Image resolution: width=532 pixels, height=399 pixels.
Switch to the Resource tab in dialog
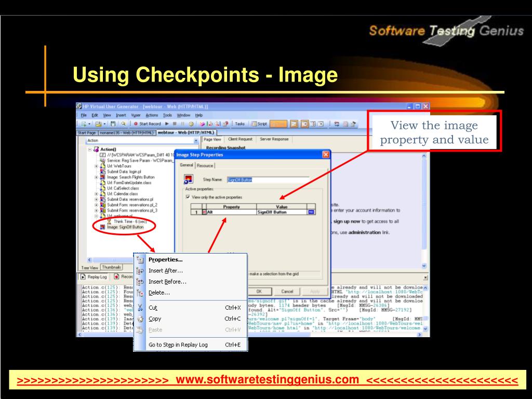point(205,166)
